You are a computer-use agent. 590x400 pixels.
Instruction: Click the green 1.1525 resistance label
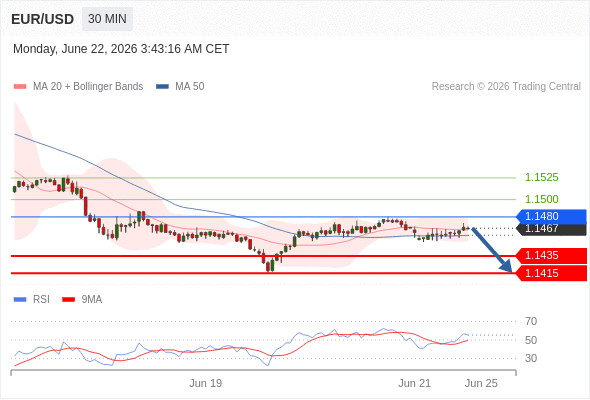[x=541, y=177]
